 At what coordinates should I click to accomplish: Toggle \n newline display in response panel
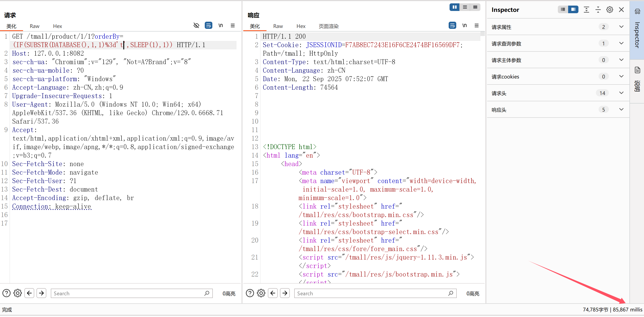tap(464, 25)
